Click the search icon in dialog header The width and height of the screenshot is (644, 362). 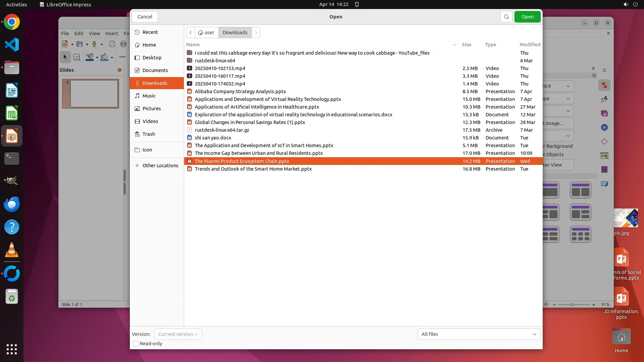pyautogui.click(x=506, y=17)
